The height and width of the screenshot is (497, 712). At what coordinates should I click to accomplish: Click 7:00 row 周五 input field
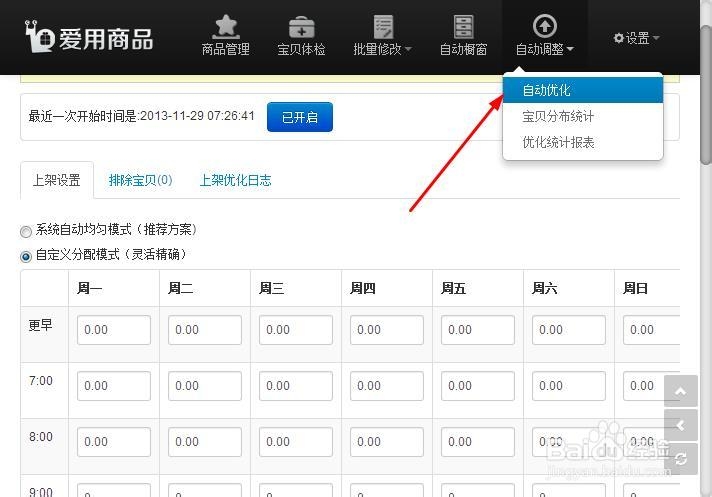[x=478, y=386]
